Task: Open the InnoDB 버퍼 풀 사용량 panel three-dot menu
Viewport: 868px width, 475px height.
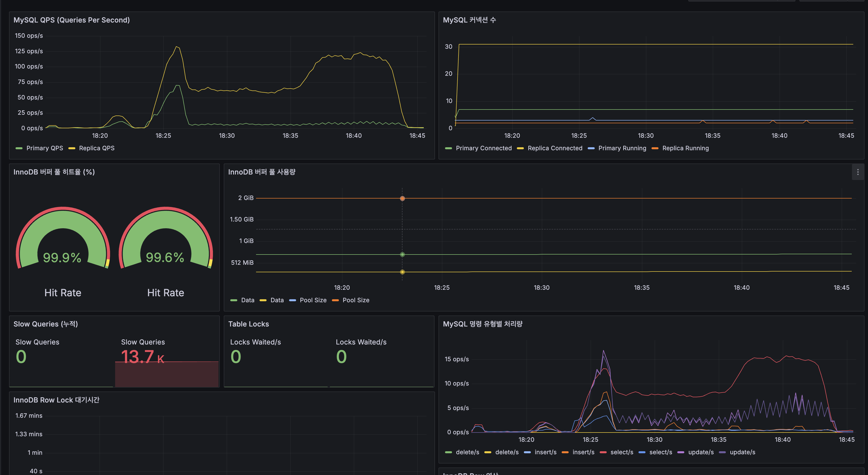Action: pos(857,172)
